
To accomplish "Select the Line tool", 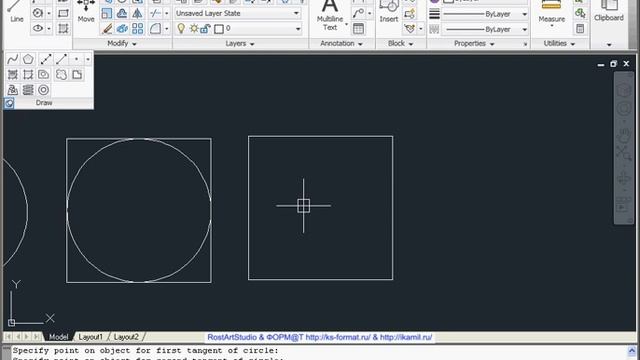I will pyautogui.click(x=16, y=11).
